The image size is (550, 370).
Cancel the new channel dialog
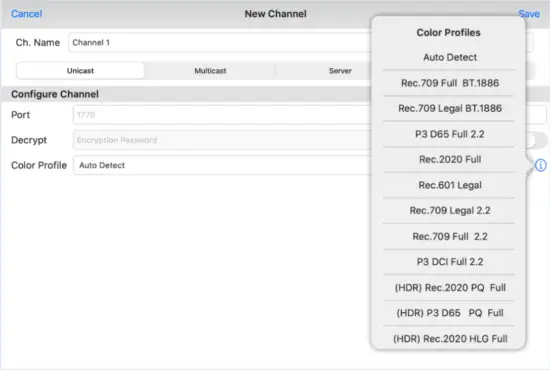[27, 14]
